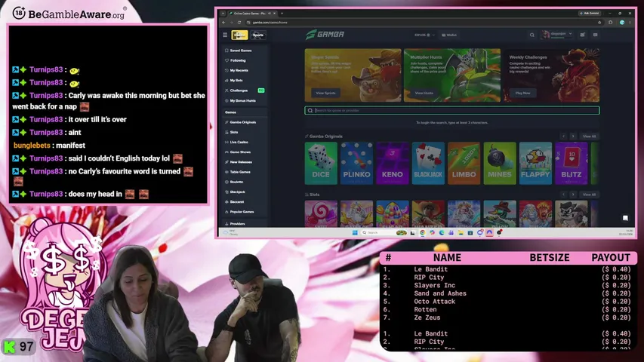Select Providers in sidebar
644x362 pixels.
[237, 224]
